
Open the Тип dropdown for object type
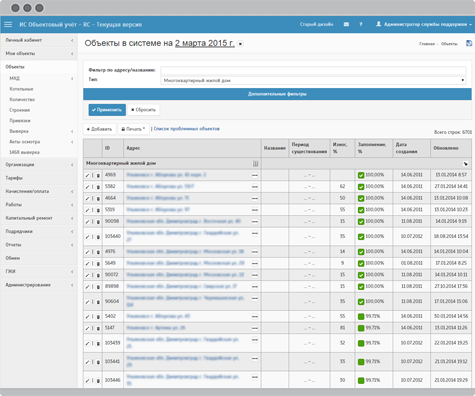pos(313,80)
